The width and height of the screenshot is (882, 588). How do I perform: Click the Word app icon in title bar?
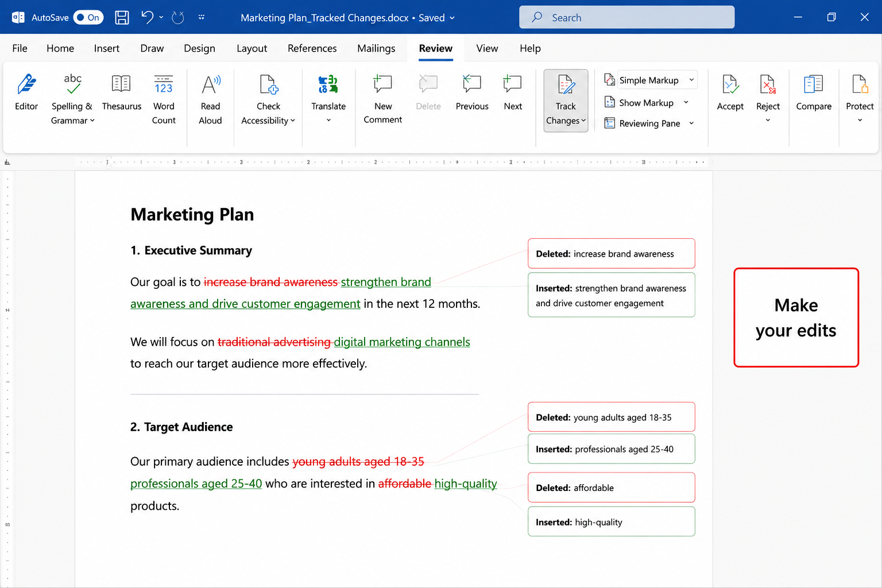tap(18, 18)
